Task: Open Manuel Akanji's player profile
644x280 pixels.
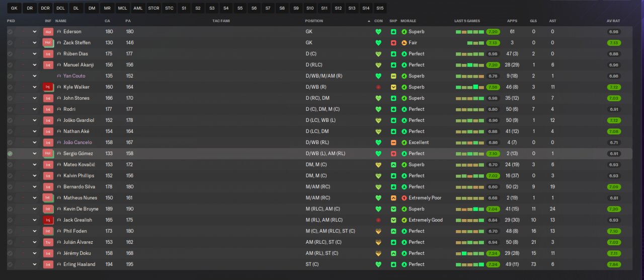Action: point(78,65)
